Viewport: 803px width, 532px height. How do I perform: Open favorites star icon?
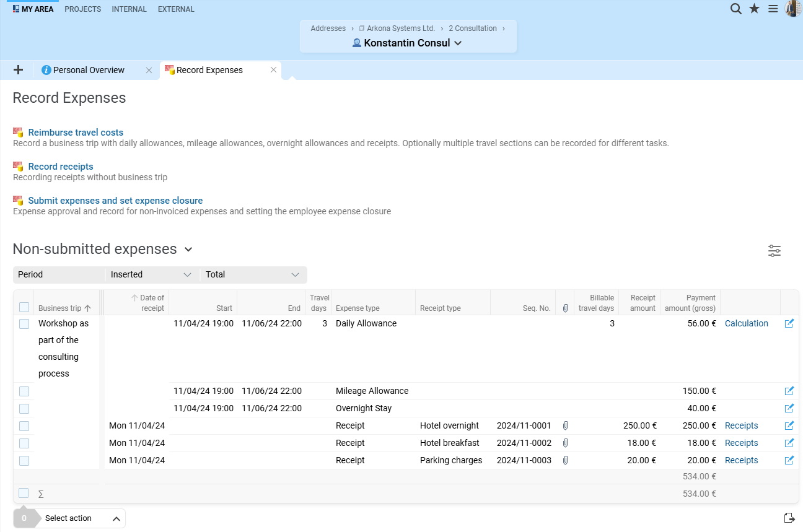tap(754, 9)
